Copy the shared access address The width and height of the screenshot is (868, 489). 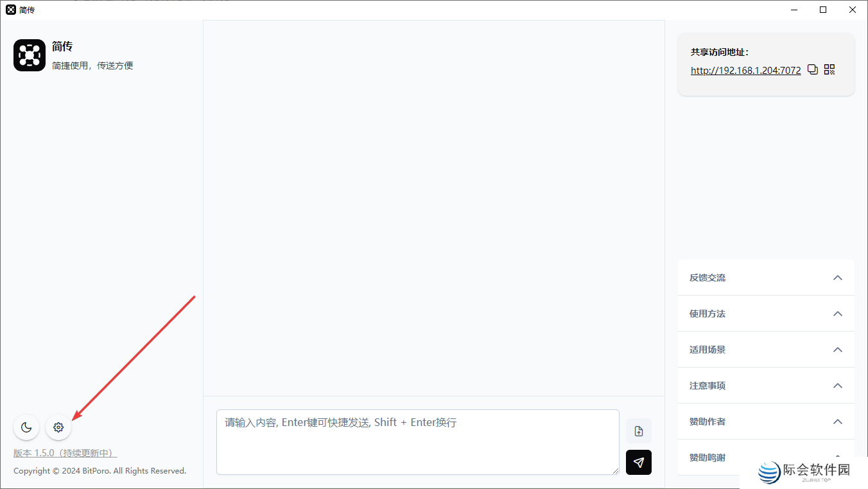point(813,69)
